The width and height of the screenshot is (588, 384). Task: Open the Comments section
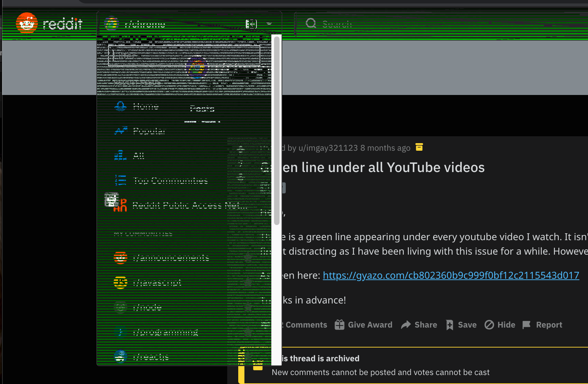[x=305, y=325]
